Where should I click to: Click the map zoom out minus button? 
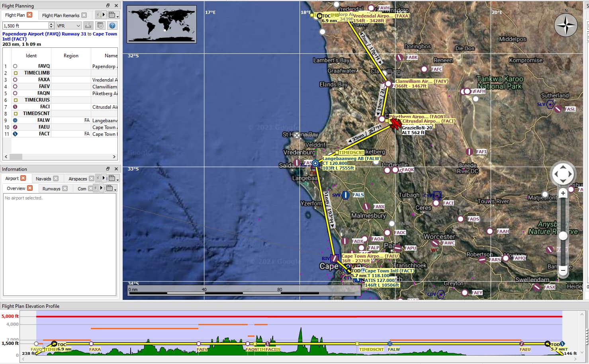[563, 270]
